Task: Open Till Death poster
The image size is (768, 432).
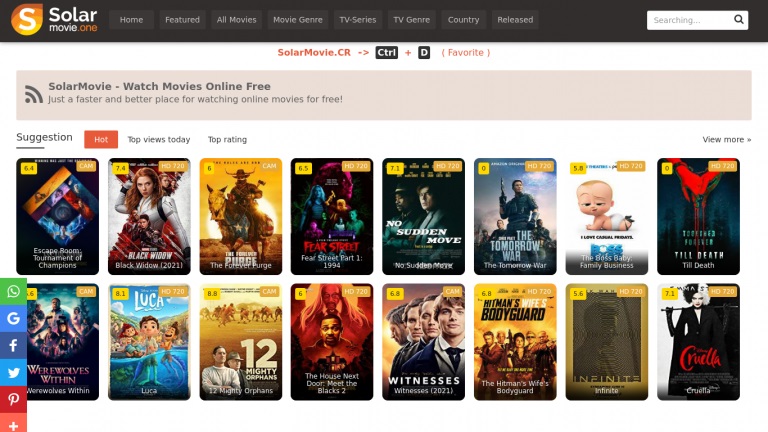Action: tap(698, 216)
